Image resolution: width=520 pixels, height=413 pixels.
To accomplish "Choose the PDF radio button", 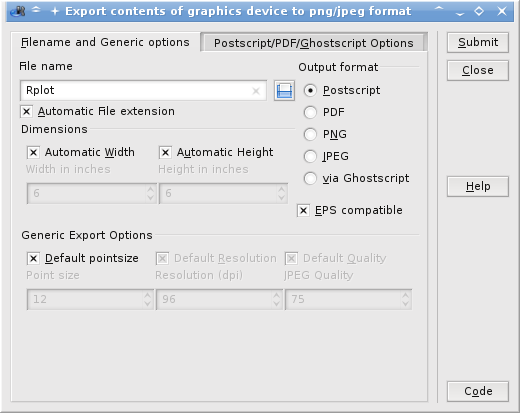I will coord(310,112).
